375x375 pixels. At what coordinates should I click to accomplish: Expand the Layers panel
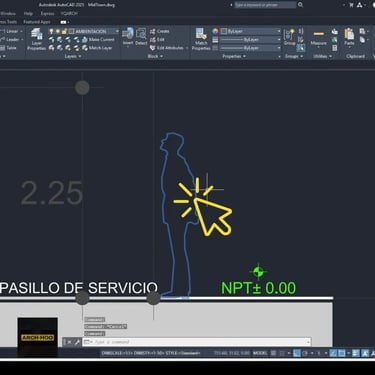click(x=73, y=56)
